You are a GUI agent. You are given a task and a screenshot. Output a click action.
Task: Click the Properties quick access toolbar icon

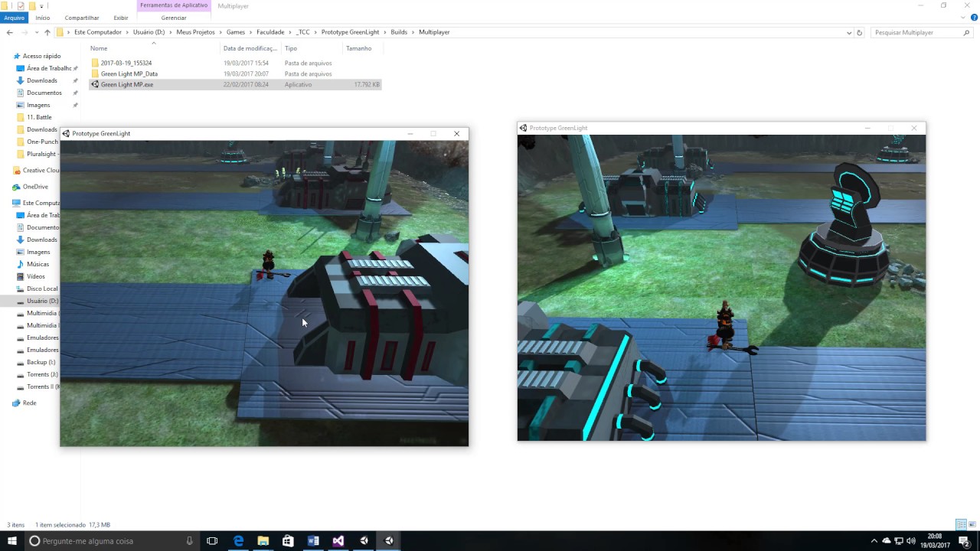(x=21, y=5)
